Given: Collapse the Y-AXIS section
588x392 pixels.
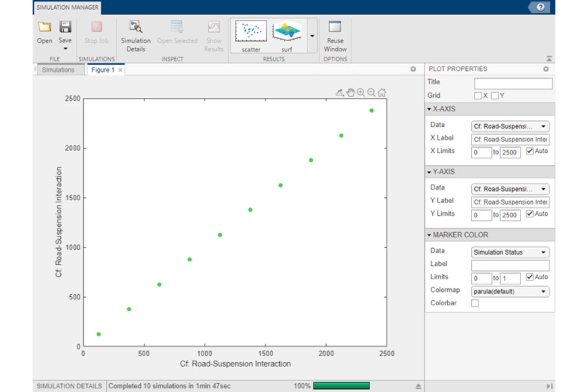Looking at the screenshot, I should (x=430, y=172).
